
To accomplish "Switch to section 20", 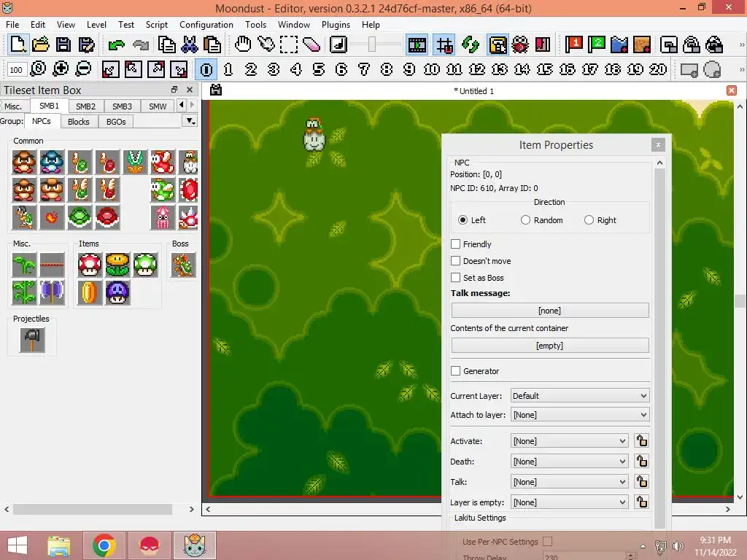I will pos(657,69).
